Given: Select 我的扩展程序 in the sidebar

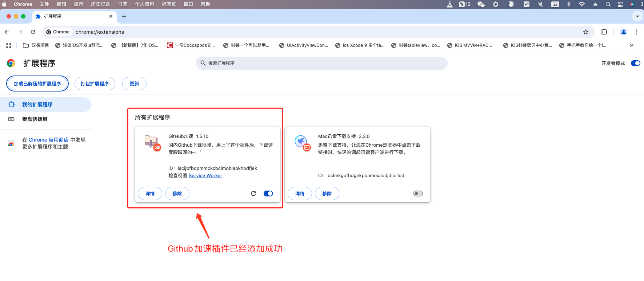Looking at the screenshot, I should (45, 105).
